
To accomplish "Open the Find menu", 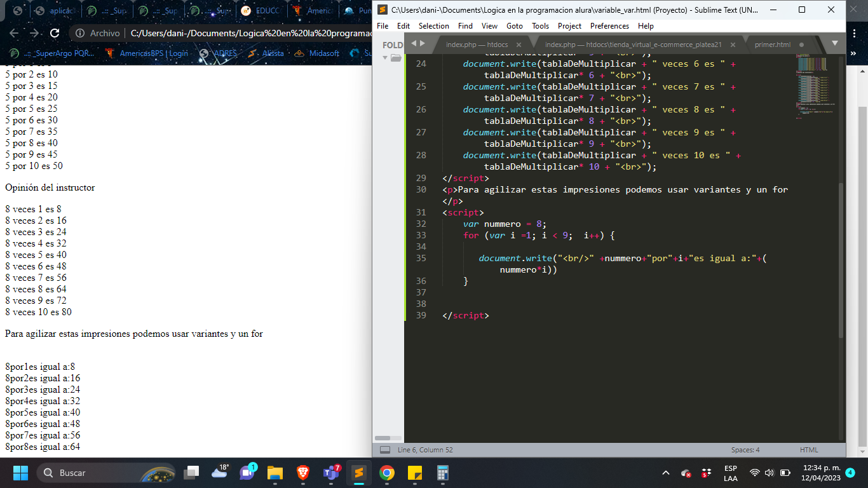I will pyautogui.click(x=465, y=26).
